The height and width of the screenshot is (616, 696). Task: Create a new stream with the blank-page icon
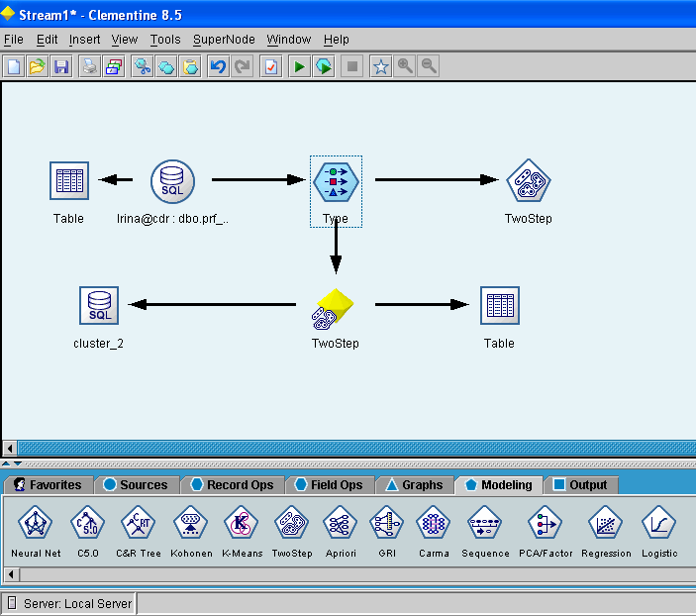coord(14,66)
